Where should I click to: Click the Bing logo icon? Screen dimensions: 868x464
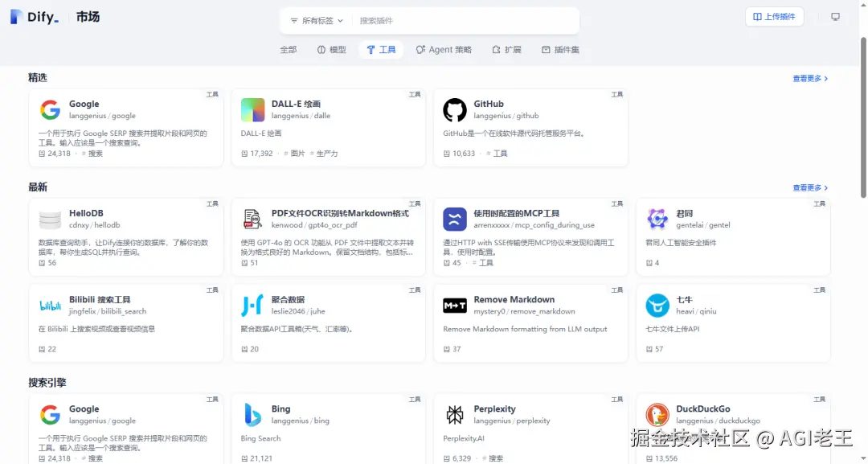(x=252, y=415)
